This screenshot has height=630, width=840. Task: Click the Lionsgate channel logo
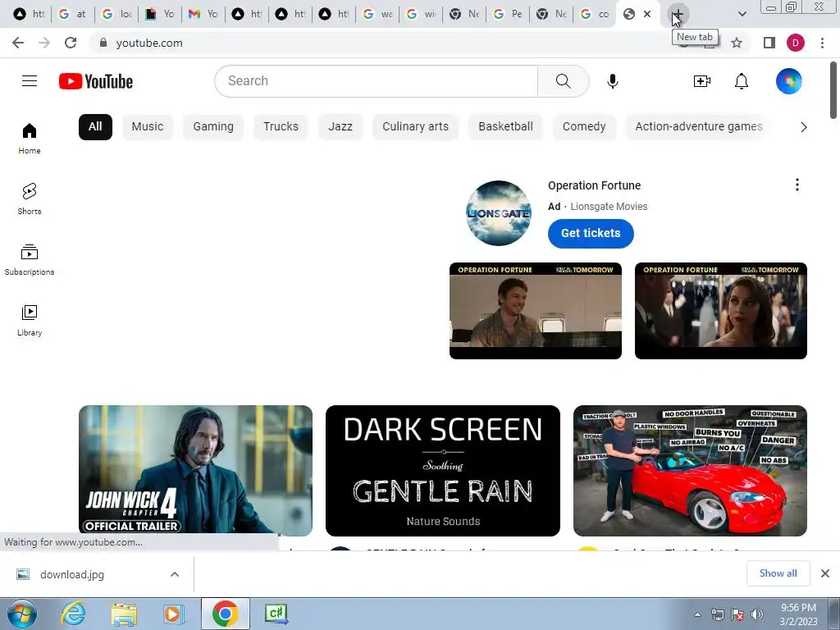click(498, 213)
